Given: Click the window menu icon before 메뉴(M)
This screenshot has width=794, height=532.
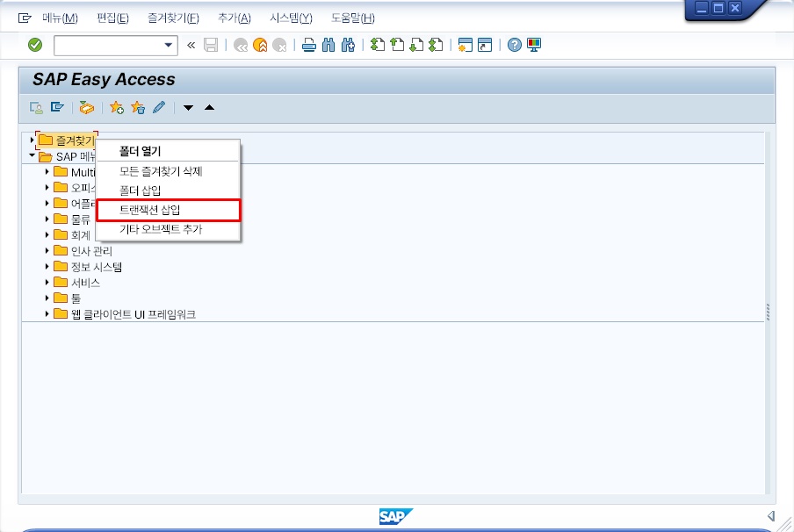Looking at the screenshot, I should point(25,18).
